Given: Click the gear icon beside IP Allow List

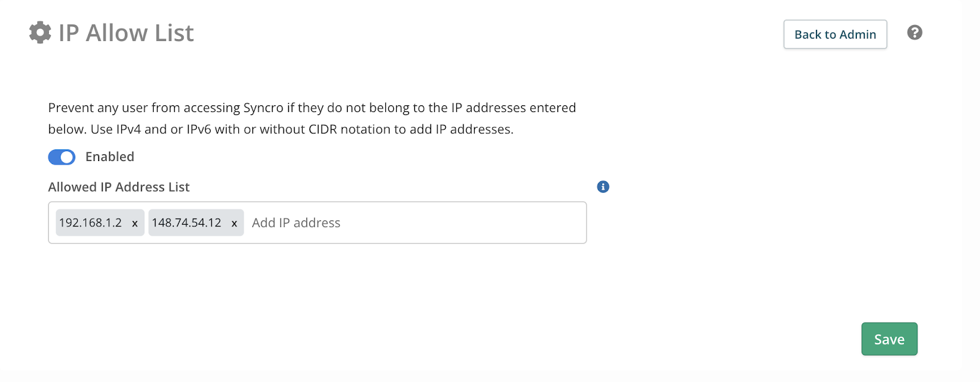Looking at the screenshot, I should tap(40, 33).
